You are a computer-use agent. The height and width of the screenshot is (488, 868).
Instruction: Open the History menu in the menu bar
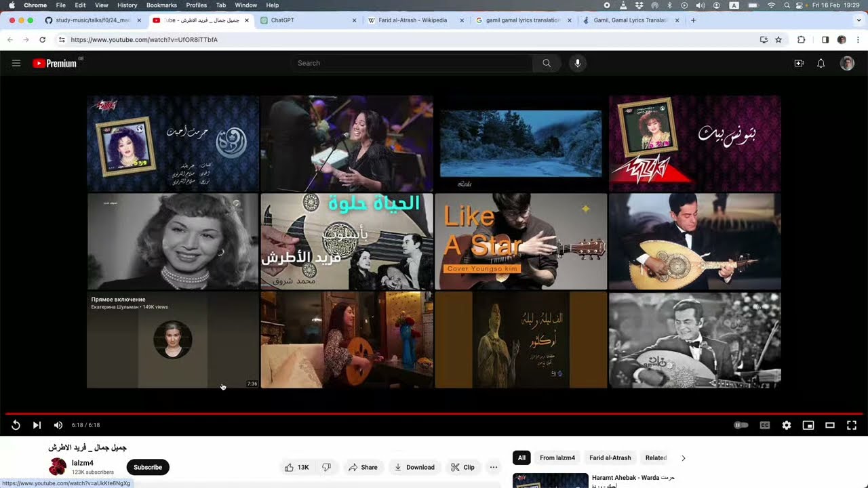[x=127, y=5]
